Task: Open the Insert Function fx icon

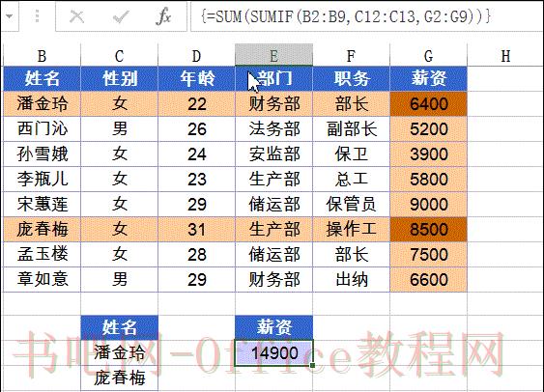Action: pos(163,16)
